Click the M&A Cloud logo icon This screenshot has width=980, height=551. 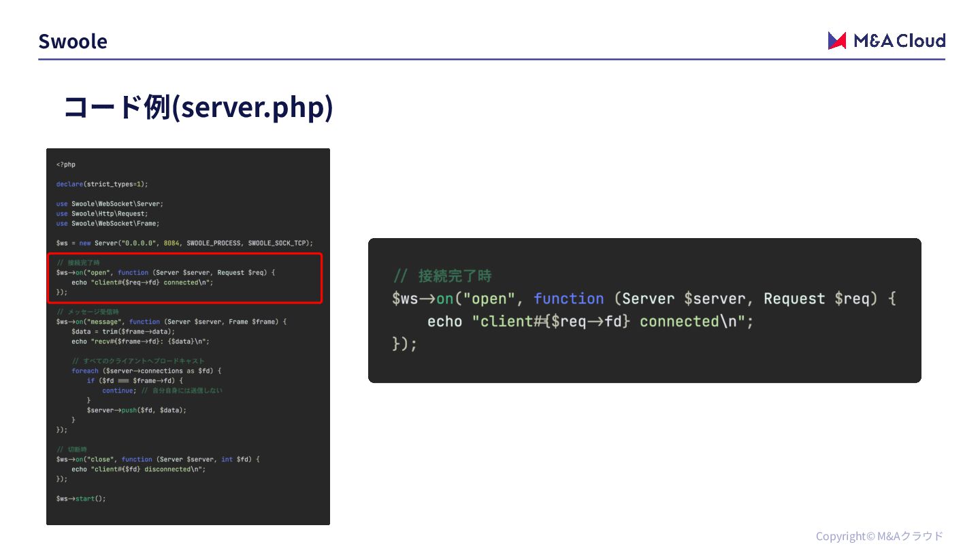point(836,41)
